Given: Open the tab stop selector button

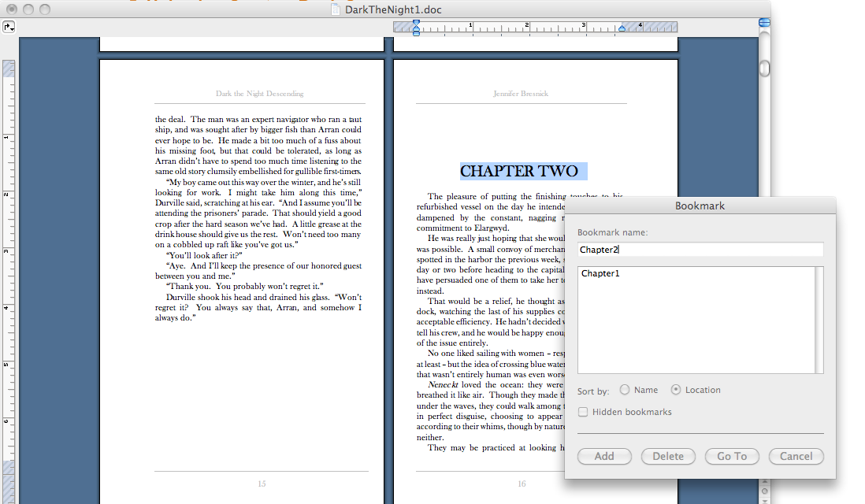Looking at the screenshot, I should tap(9, 27).
